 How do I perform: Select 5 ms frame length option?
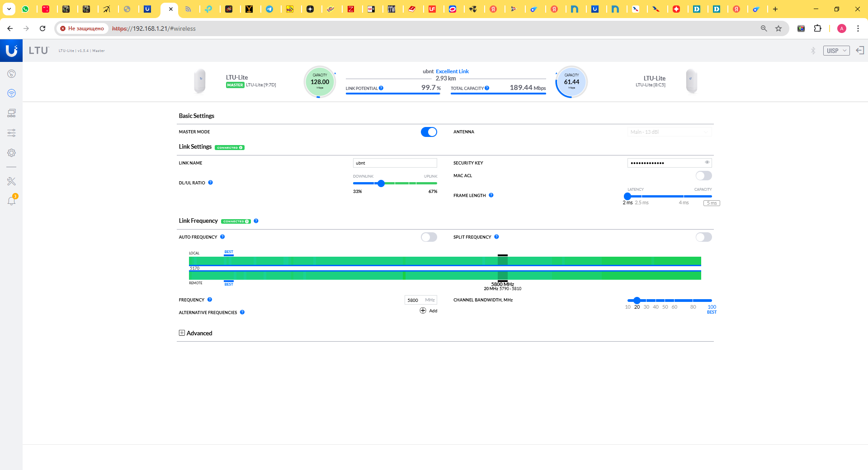tap(712, 203)
